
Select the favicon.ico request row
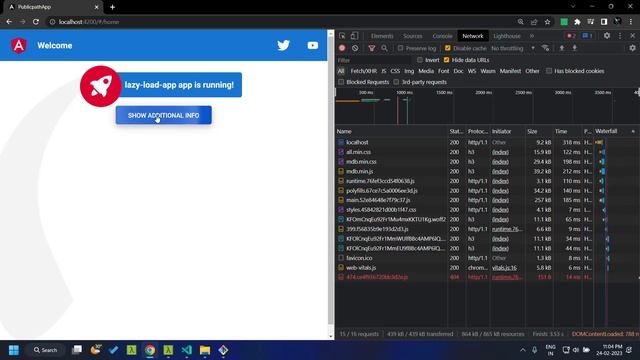[x=487, y=258]
